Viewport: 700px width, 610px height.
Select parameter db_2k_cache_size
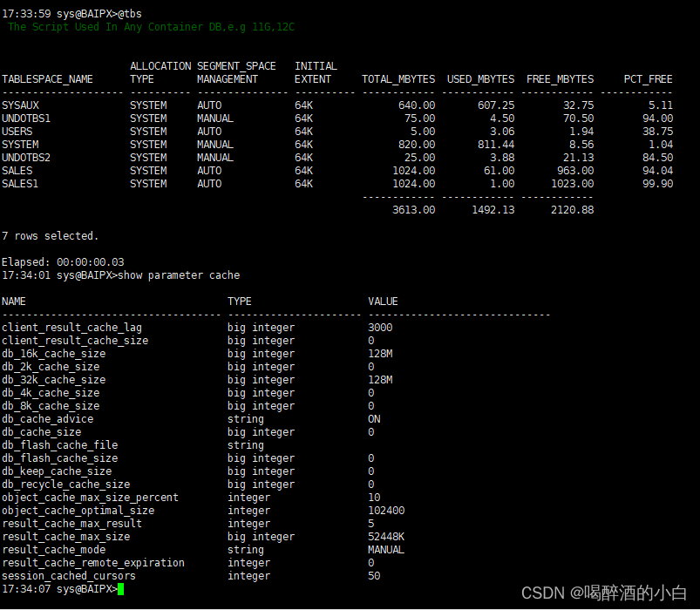(51, 367)
